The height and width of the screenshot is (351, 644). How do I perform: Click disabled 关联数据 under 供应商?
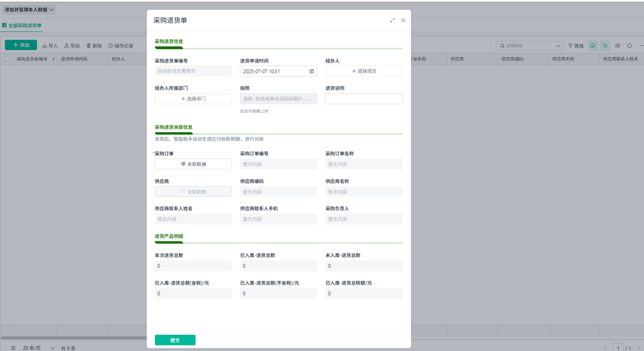193,192
